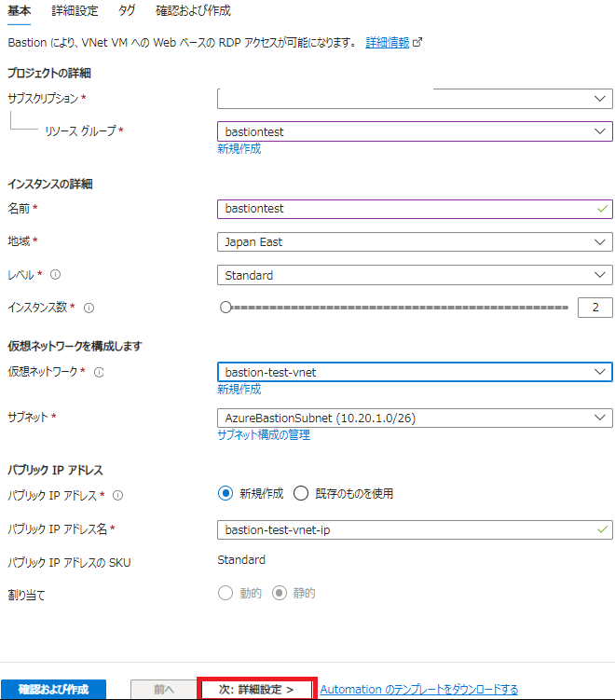
Task: Click the green checkmark in the IP address name field
Action: (603, 529)
